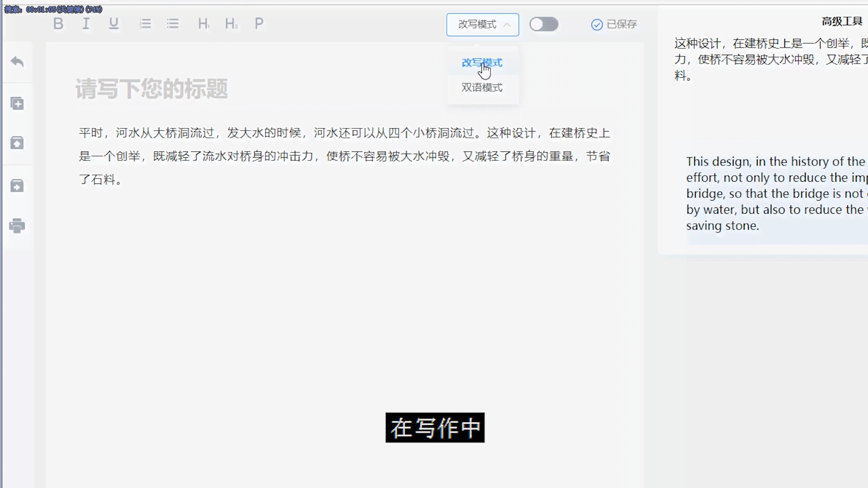Click the English translation text in side panel
868x488 pixels.
[x=776, y=193]
